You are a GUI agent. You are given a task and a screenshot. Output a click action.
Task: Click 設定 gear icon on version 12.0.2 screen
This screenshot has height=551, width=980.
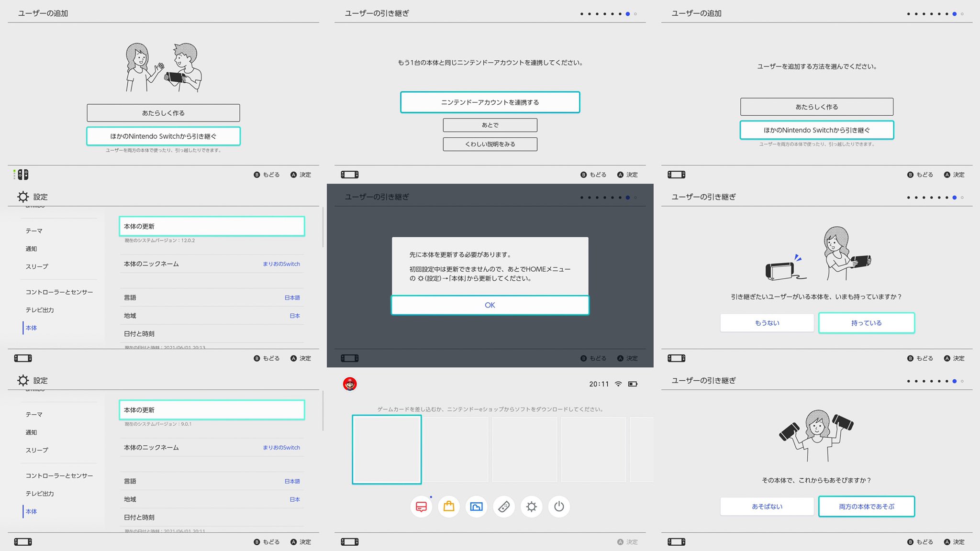[x=23, y=197]
